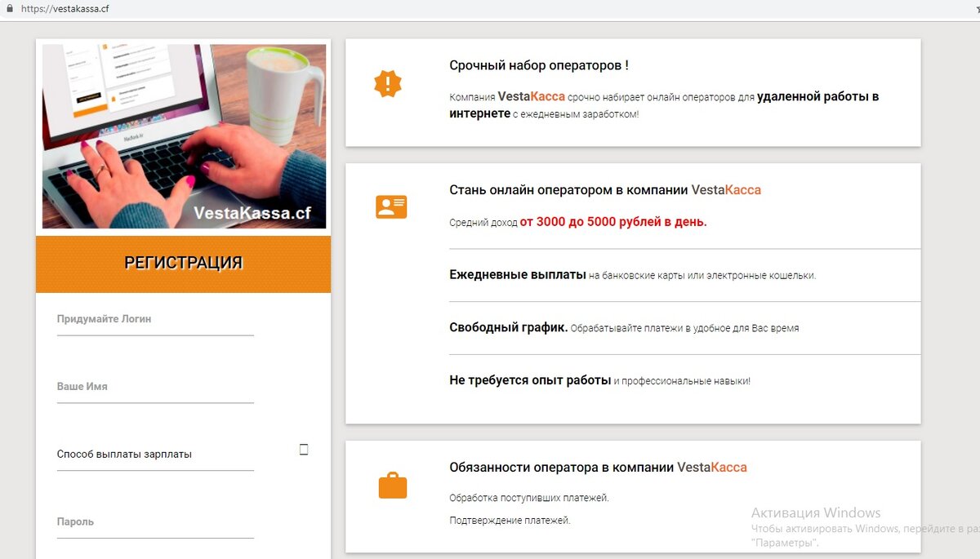Click the 'Пароль' input field
This screenshot has width=980, height=559.
coord(155,522)
